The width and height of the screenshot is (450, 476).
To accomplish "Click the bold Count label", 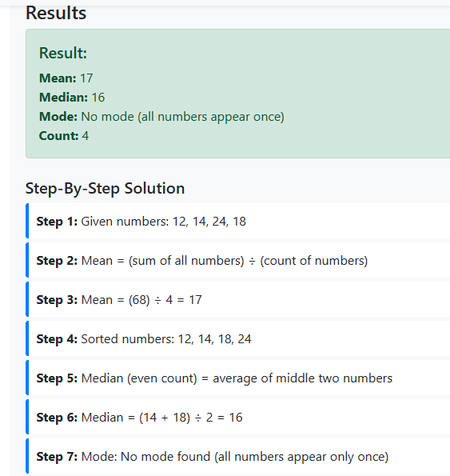I will pos(59,136).
